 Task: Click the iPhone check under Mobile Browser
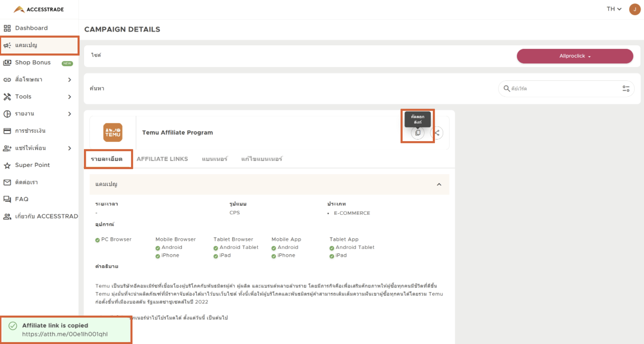pyautogui.click(x=157, y=256)
